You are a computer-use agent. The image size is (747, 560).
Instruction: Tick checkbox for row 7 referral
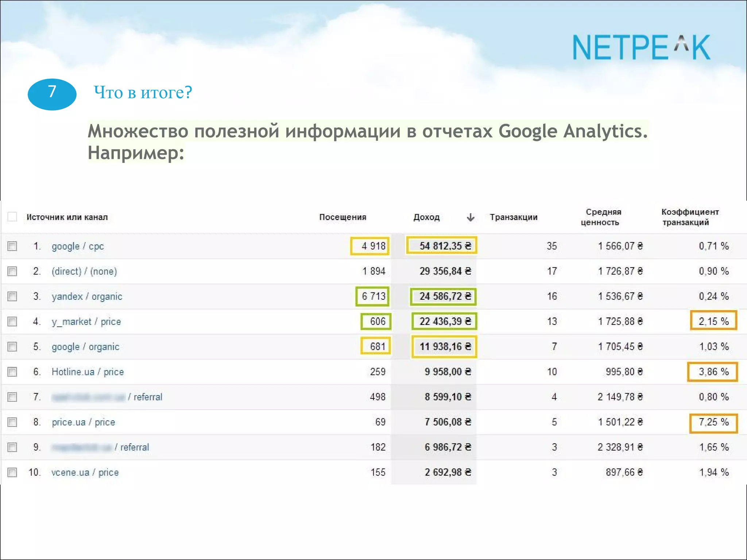[12, 397]
